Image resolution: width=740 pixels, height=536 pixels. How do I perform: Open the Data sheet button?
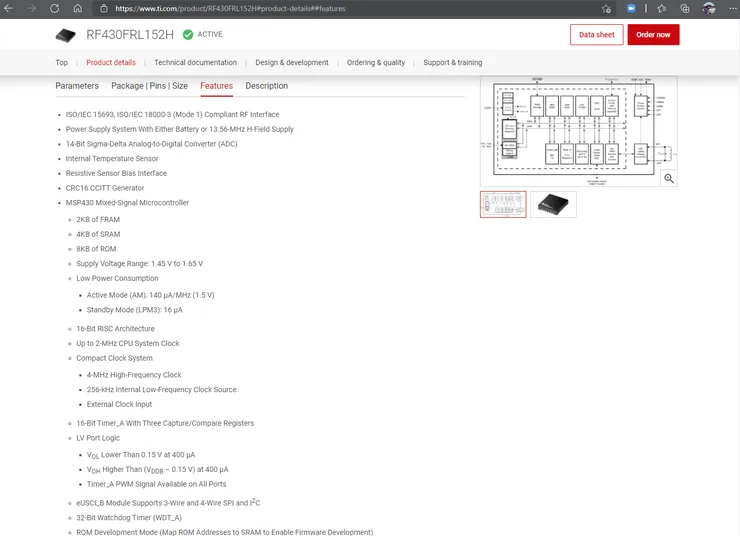(x=597, y=34)
